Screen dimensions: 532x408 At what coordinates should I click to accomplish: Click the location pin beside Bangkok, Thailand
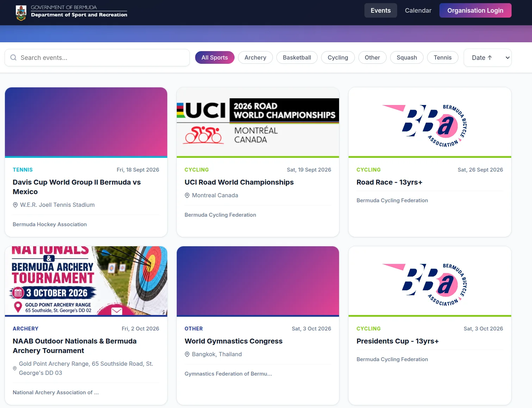pos(187,354)
